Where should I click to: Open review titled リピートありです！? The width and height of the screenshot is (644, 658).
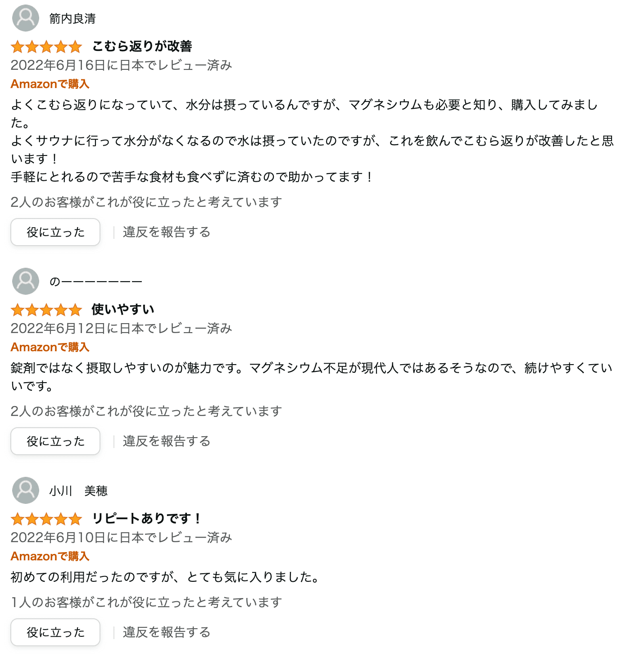(147, 518)
